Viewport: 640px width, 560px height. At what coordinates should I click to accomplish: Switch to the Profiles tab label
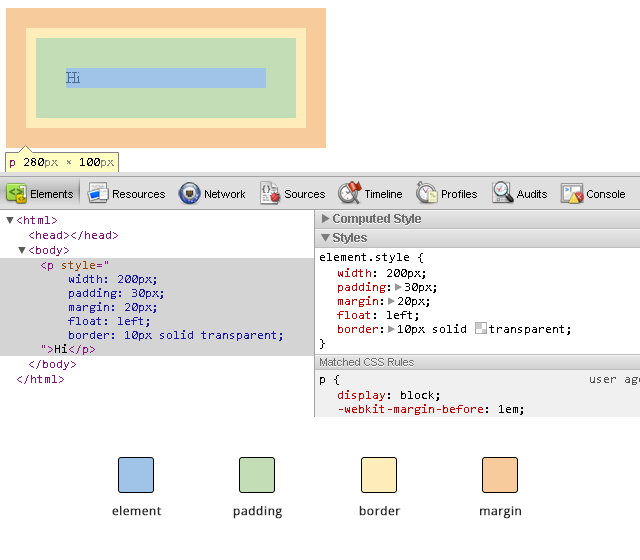[x=459, y=194]
